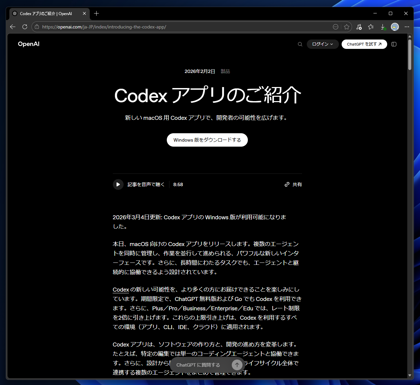
Task: Click Windows 版をダウンロードする button
Action: (207, 140)
